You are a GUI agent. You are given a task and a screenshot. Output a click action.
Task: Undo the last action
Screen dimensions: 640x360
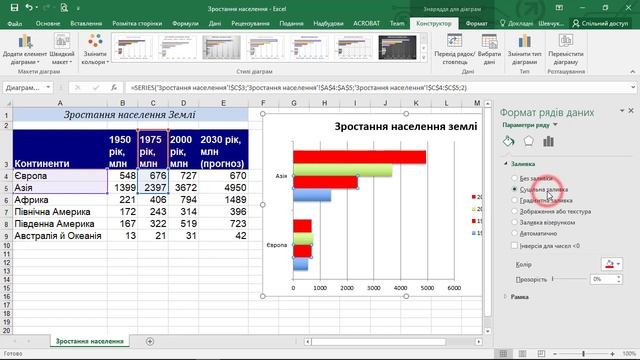click(x=29, y=8)
